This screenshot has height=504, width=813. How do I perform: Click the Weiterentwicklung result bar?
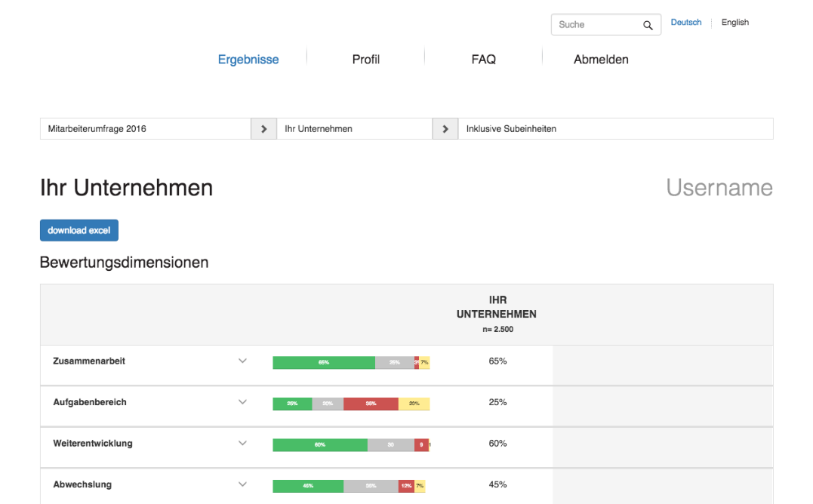(x=351, y=444)
